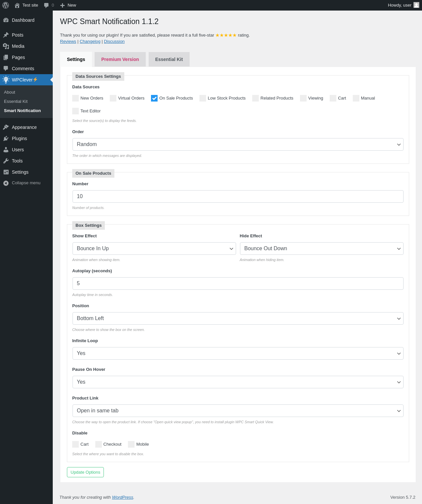
Task: Click the Comments bubble icon in sidebar
Action: coord(6,69)
